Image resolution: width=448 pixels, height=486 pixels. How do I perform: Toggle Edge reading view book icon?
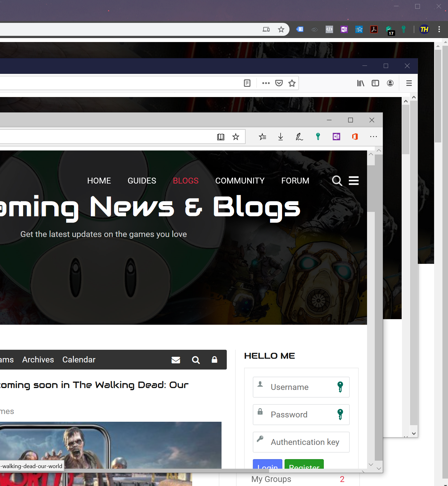(x=221, y=137)
